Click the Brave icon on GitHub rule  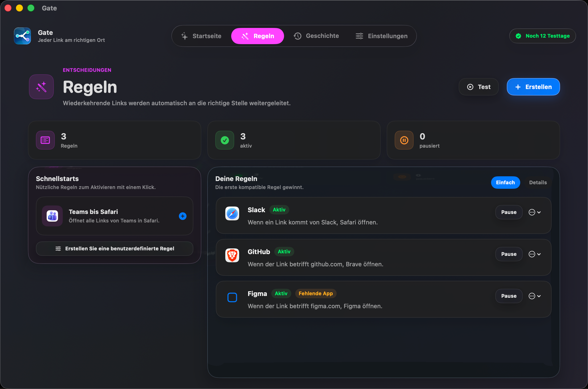click(232, 255)
